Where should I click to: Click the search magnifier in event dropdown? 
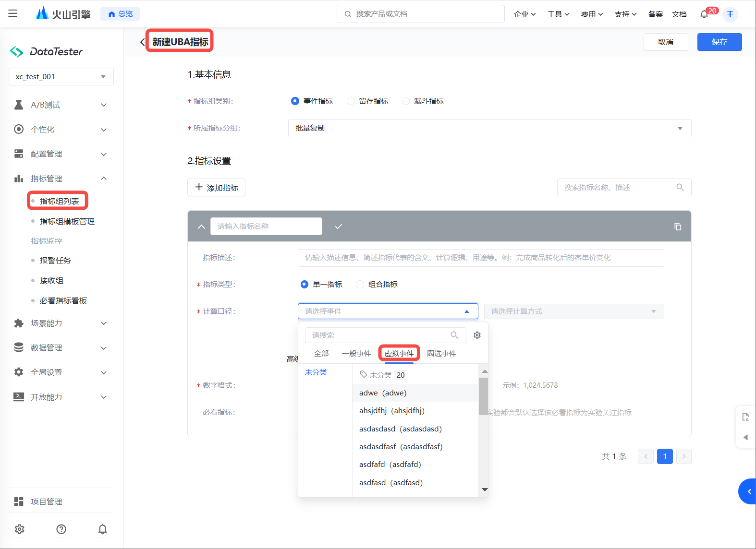[454, 335]
